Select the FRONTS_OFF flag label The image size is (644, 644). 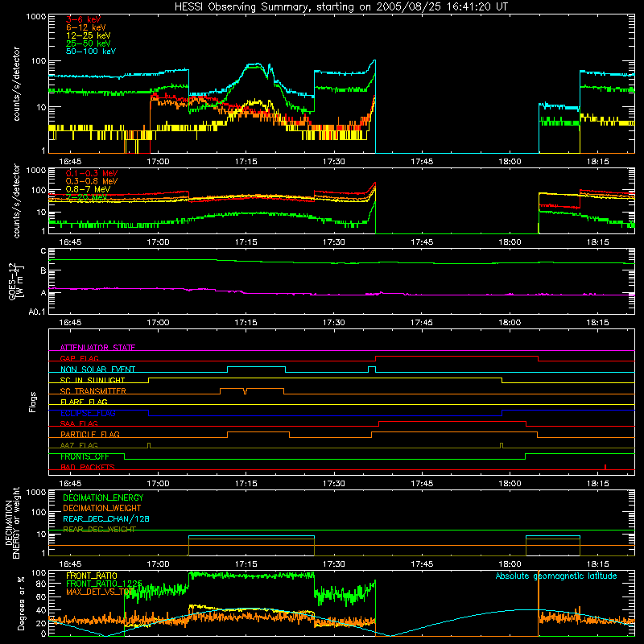click(85, 456)
